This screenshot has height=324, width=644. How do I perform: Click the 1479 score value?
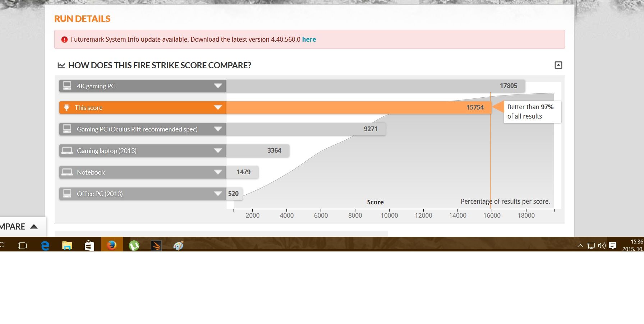(x=244, y=172)
